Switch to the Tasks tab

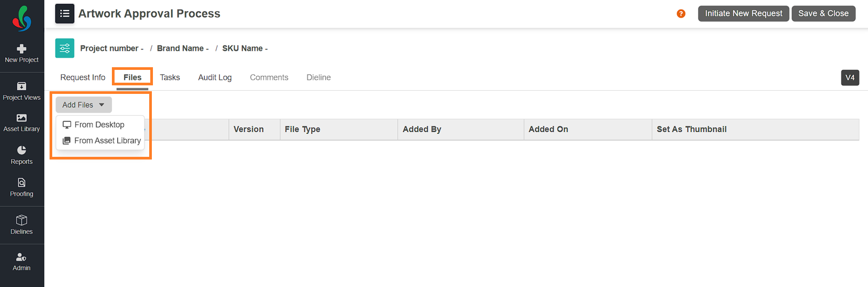(x=170, y=77)
